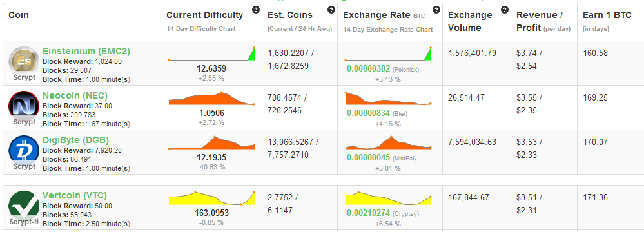Screen dimensions: 644x232
Task: Click Einsteinium exchange rate 0.00000382 value
Action: [x=368, y=69]
